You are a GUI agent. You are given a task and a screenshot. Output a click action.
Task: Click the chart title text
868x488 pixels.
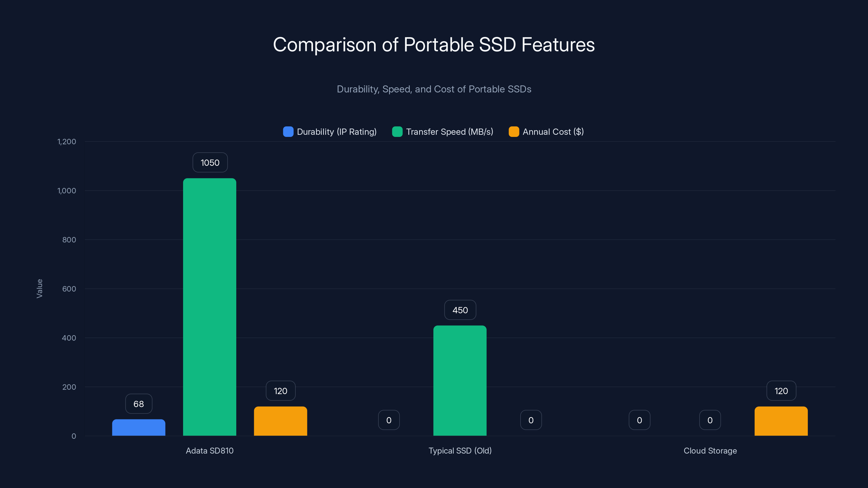[434, 44]
